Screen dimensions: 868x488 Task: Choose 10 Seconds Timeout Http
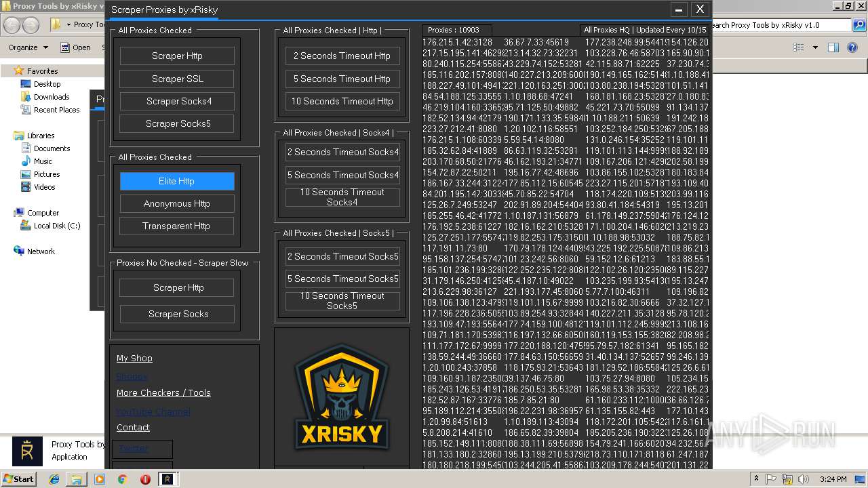click(342, 101)
